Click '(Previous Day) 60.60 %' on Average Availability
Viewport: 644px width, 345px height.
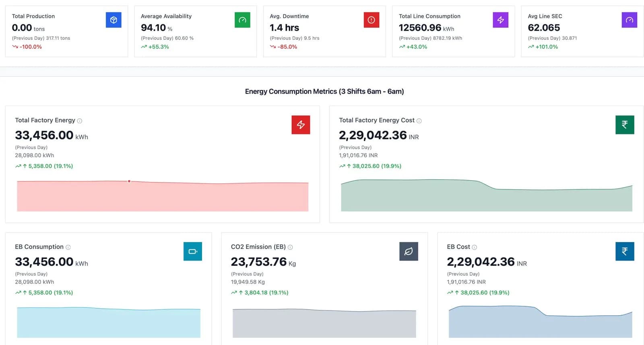(167, 38)
